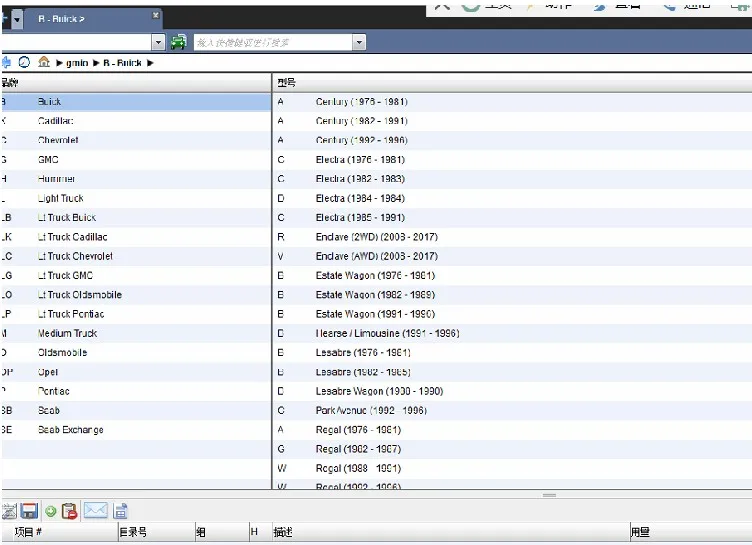Expand the left combo box dropdown
Viewport: 752px width, 545px height.
158,42
